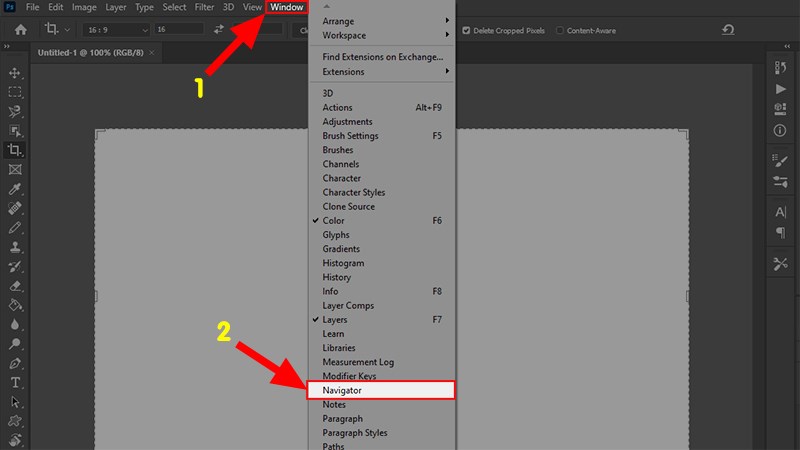This screenshot has height=450, width=800.
Task: Open the 16:9 aspect ratio dropdown
Action: [x=116, y=30]
